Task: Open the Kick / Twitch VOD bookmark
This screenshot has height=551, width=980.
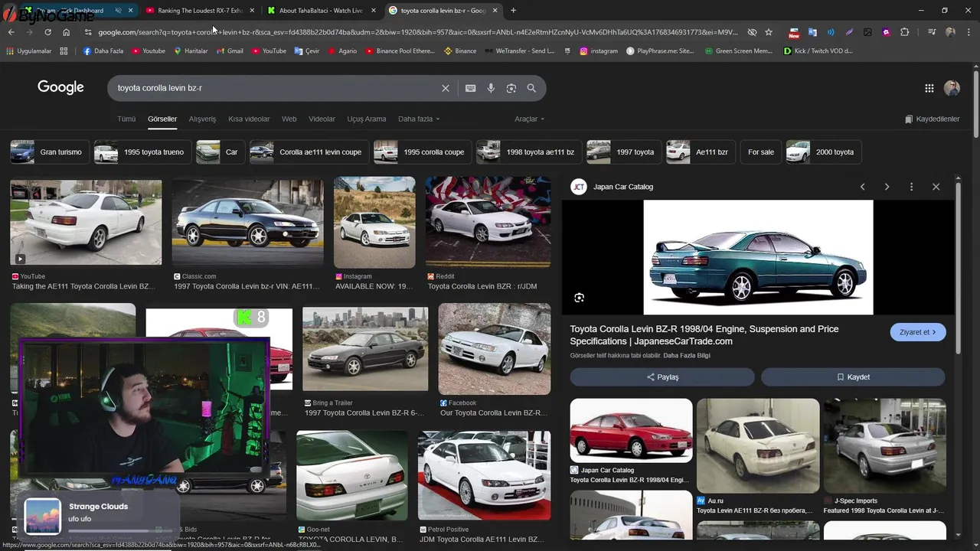Action: (818, 51)
